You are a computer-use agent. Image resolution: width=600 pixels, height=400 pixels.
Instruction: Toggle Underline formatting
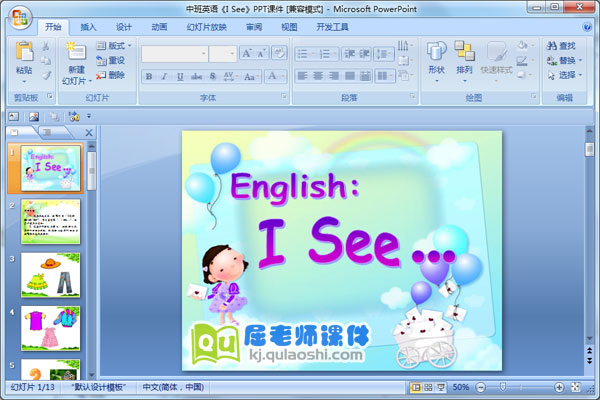[x=180, y=77]
